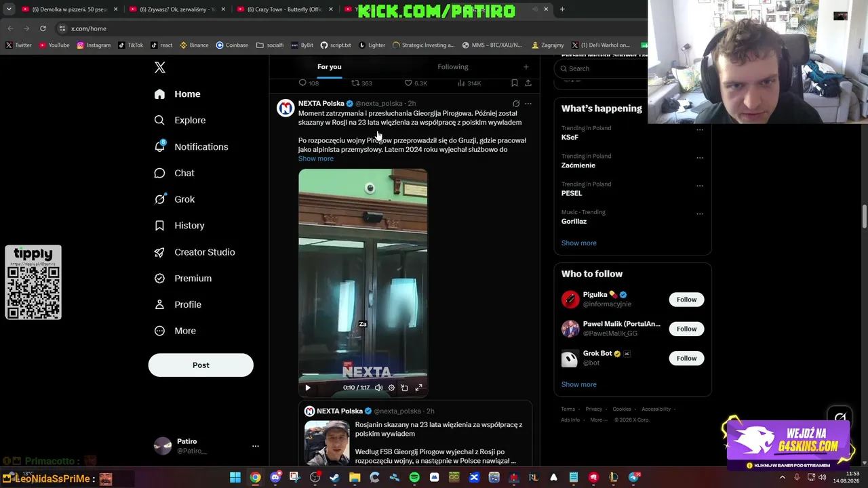Screen dimensions: 868x488
Task: Open the quoted post thumbnail of man in cap
Action: 327,443
